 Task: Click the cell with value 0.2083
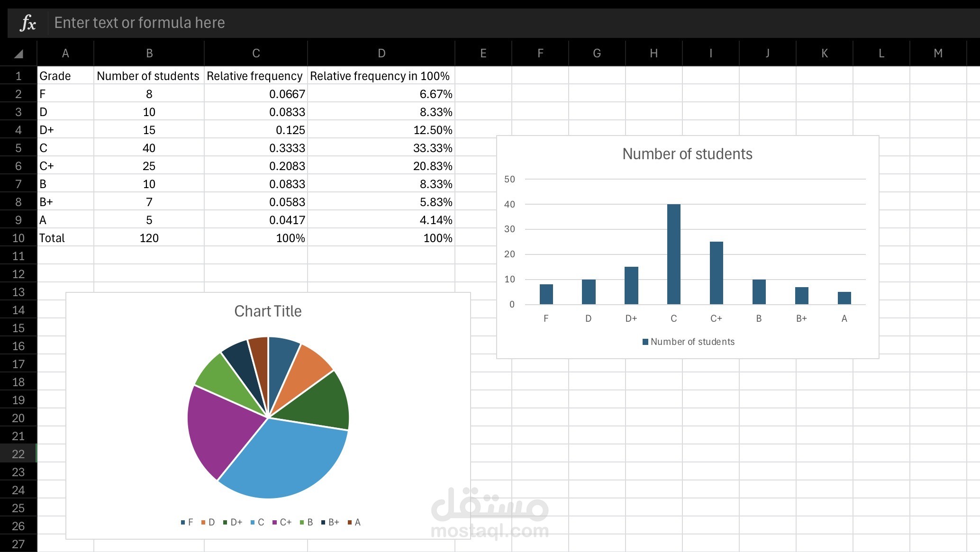256,166
